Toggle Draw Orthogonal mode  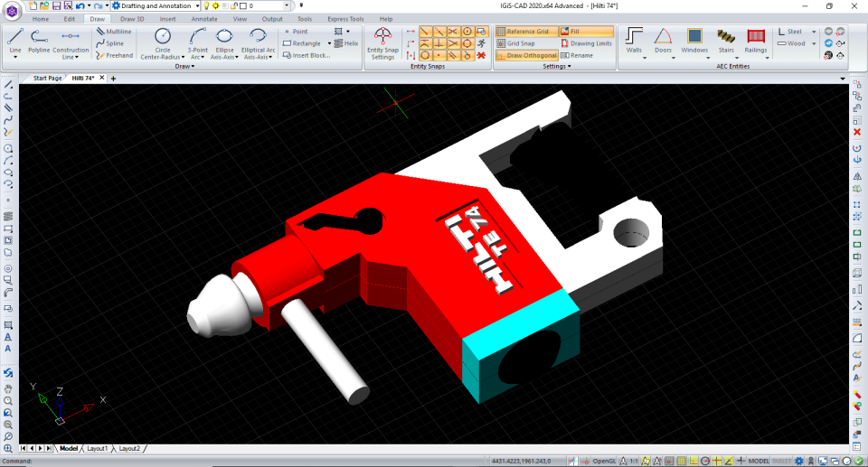tap(526, 55)
